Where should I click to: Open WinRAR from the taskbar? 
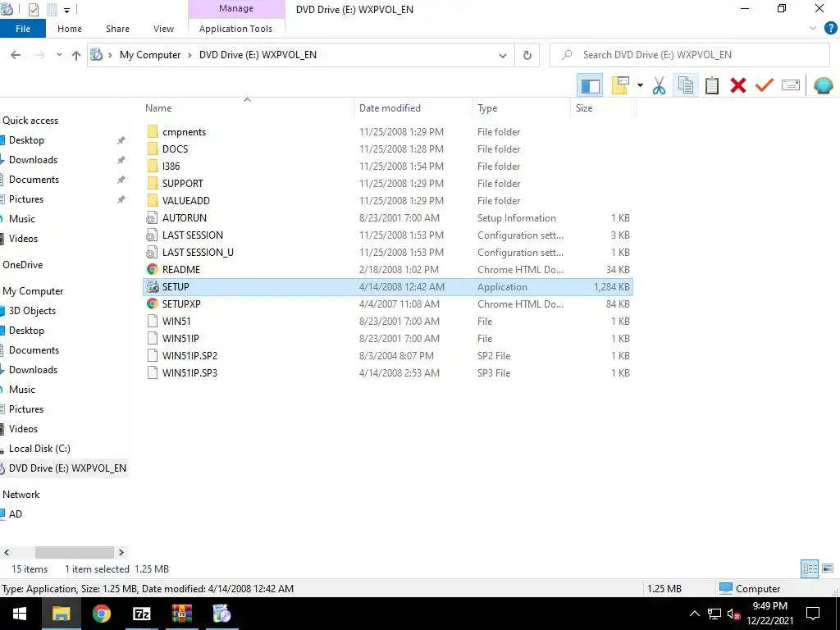[x=181, y=614]
